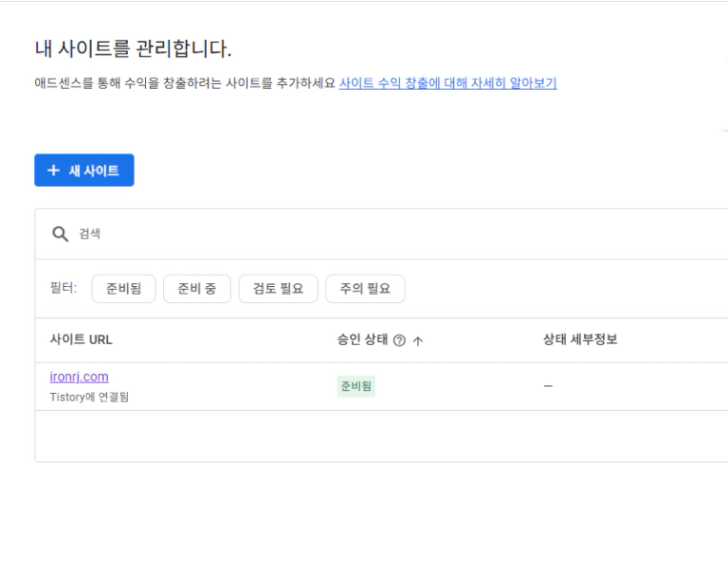
Task: Click the 필터: label
Action: tap(64, 288)
